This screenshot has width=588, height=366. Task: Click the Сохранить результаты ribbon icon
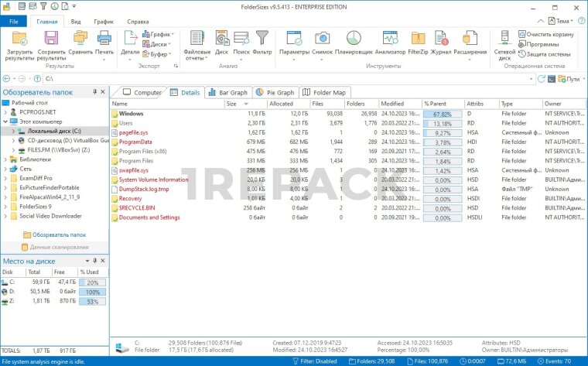[x=51, y=40]
